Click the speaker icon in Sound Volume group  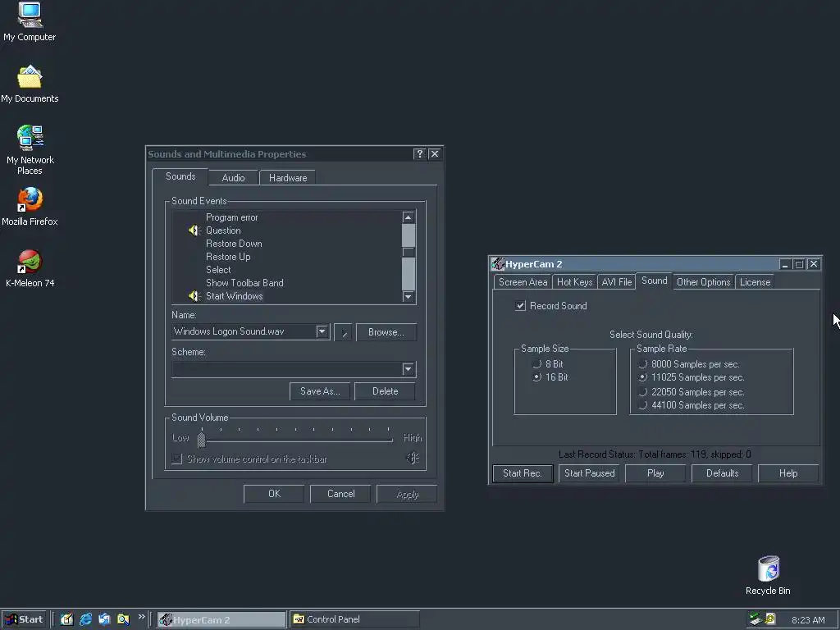(x=413, y=458)
